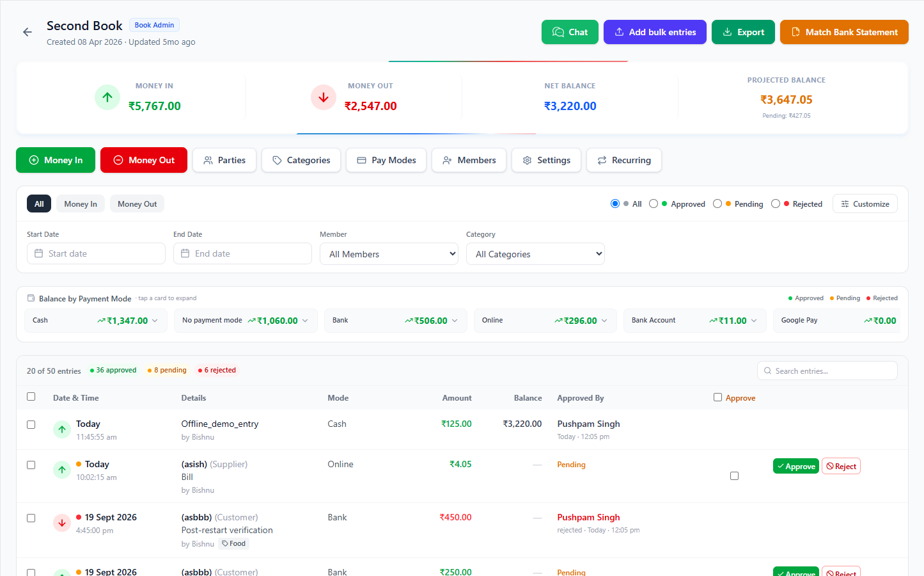
Task: Click the End date field
Action: click(242, 253)
